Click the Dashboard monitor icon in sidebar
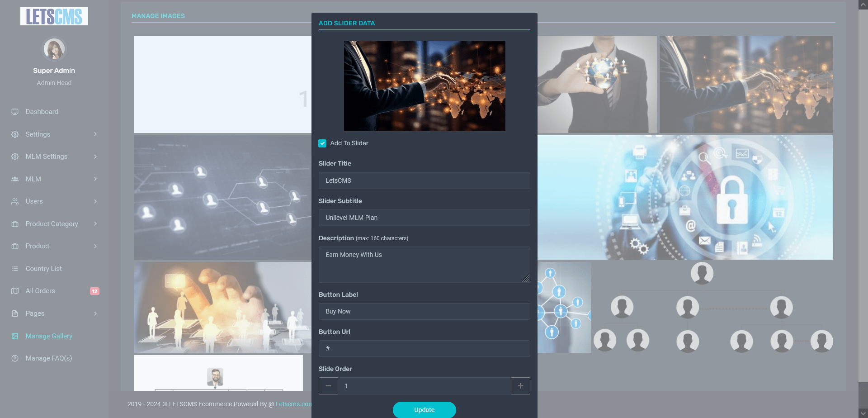Viewport: 868px width, 418px height. click(x=15, y=112)
